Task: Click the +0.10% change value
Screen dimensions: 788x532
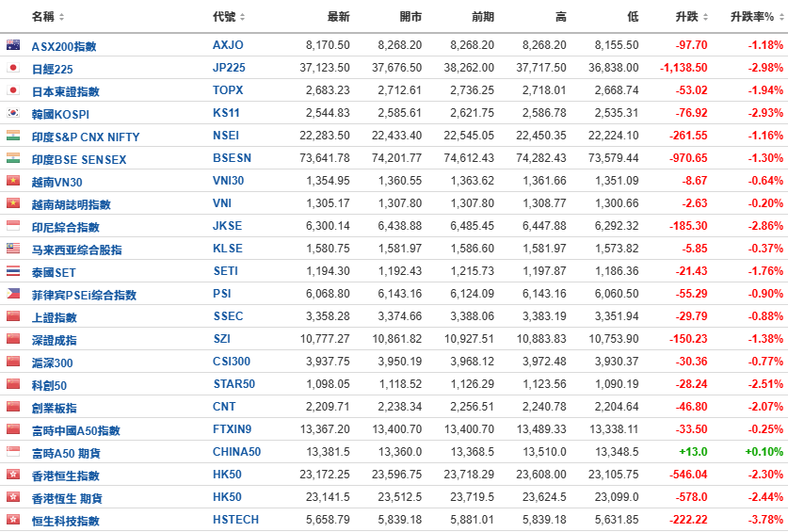Action: click(764, 452)
